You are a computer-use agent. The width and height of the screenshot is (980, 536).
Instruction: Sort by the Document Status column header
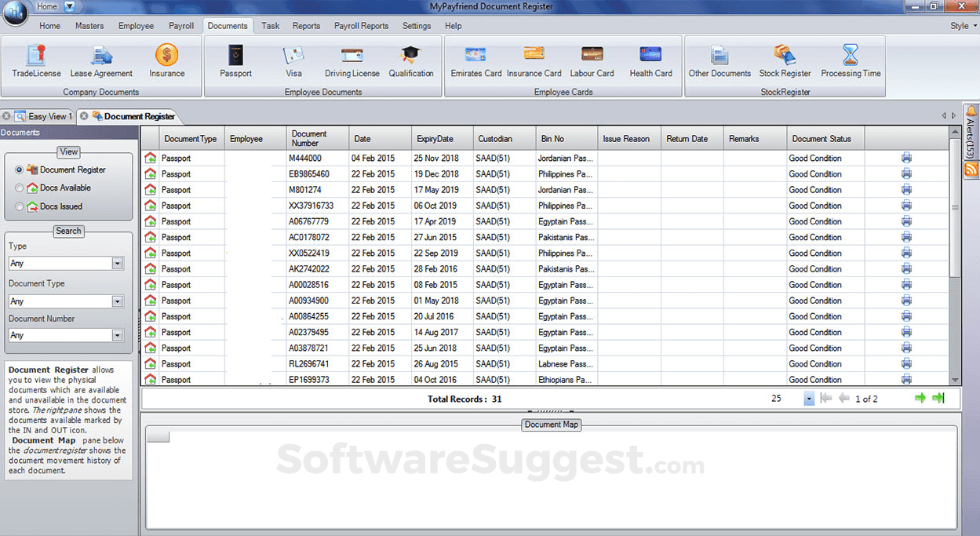(x=825, y=138)
